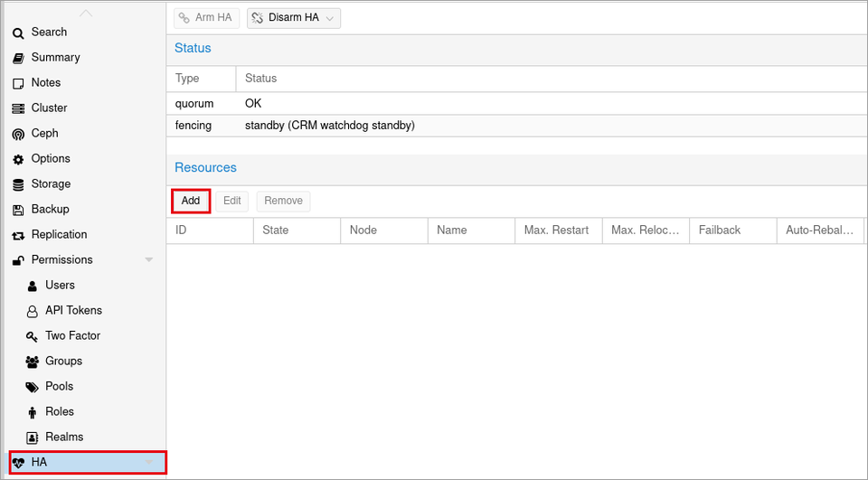
Task: Click the Permissions unlock icon
Action: coord(18,260)
